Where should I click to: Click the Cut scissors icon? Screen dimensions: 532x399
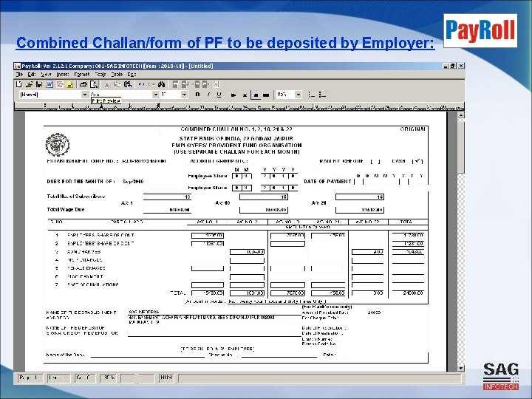click(x=107, y=84)
